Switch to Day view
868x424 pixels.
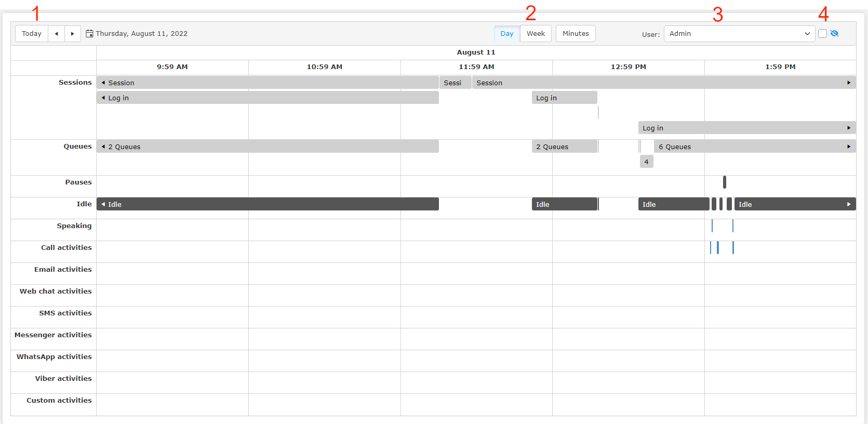[506, 34]
